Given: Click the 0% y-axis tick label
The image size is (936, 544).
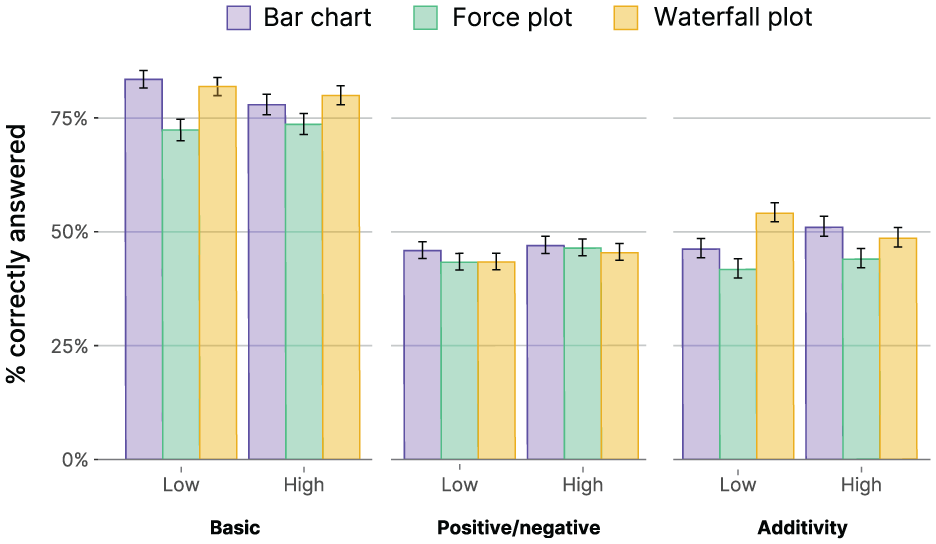Looking at the screenshot, I should [75, 460].
